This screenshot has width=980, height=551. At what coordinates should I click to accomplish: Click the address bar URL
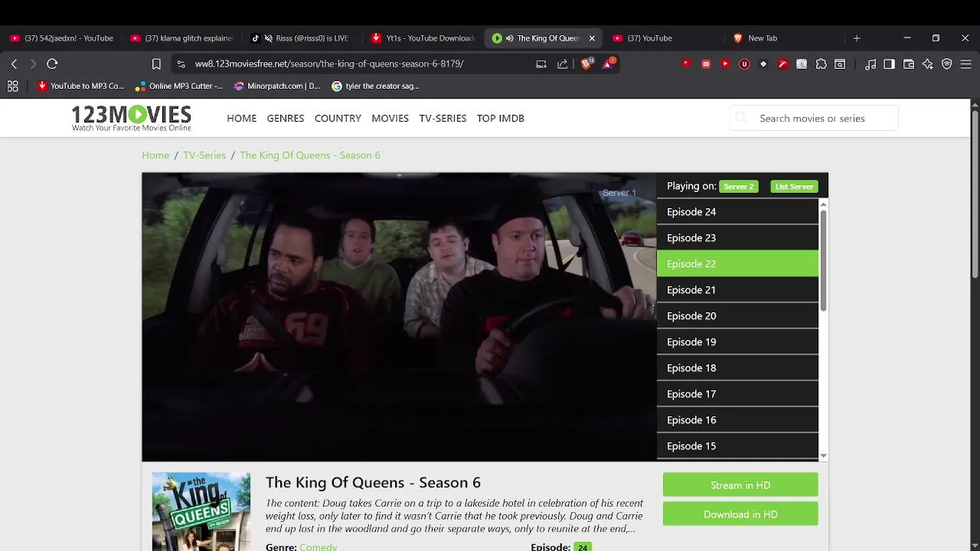click(329, 64)
